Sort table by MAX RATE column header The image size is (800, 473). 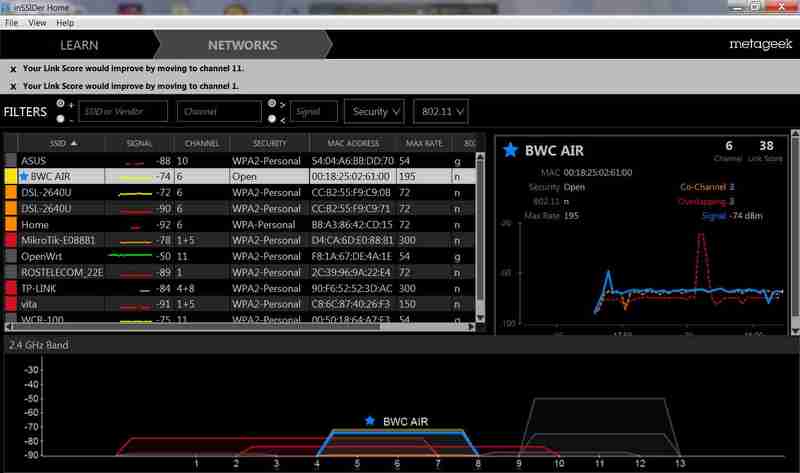pyautogui.click(x=424, y=143)
